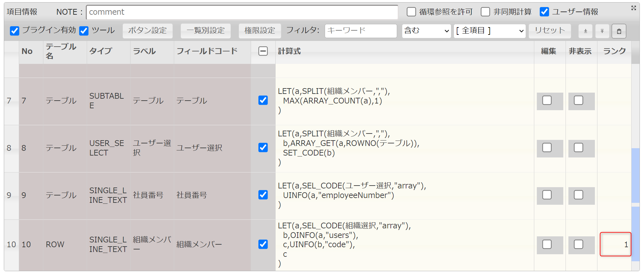Uncheck formula checkbox for 社員番号 row
The width and height of the screenshot is (644, 275).
point(263,195)
